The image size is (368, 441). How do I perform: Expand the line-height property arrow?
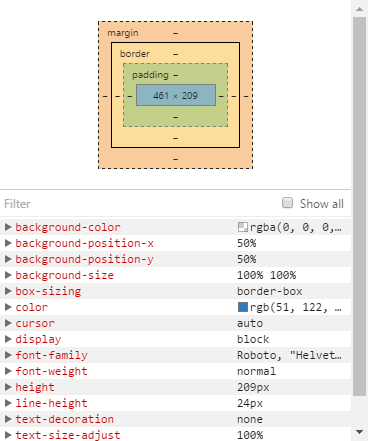coord(8,403)
